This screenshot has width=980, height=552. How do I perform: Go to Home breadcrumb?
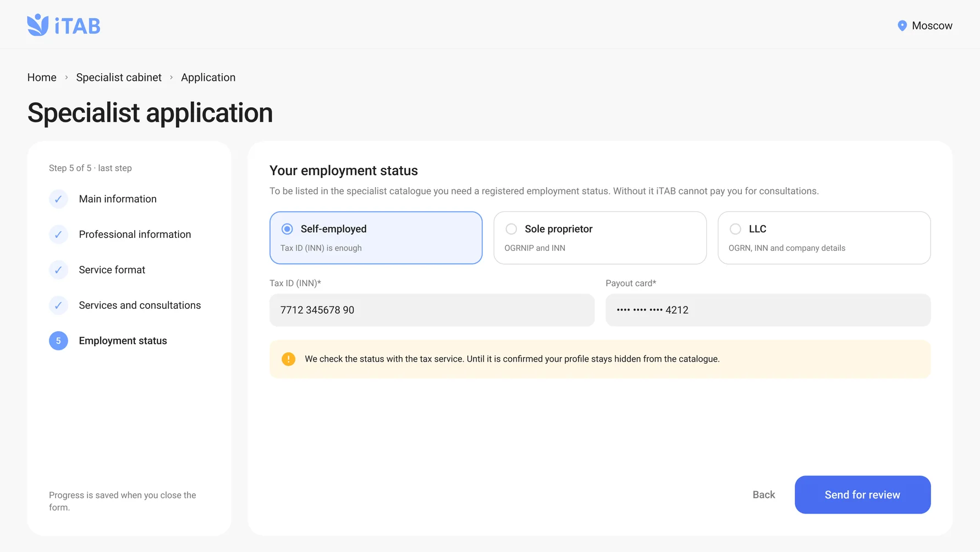(42, 78)
